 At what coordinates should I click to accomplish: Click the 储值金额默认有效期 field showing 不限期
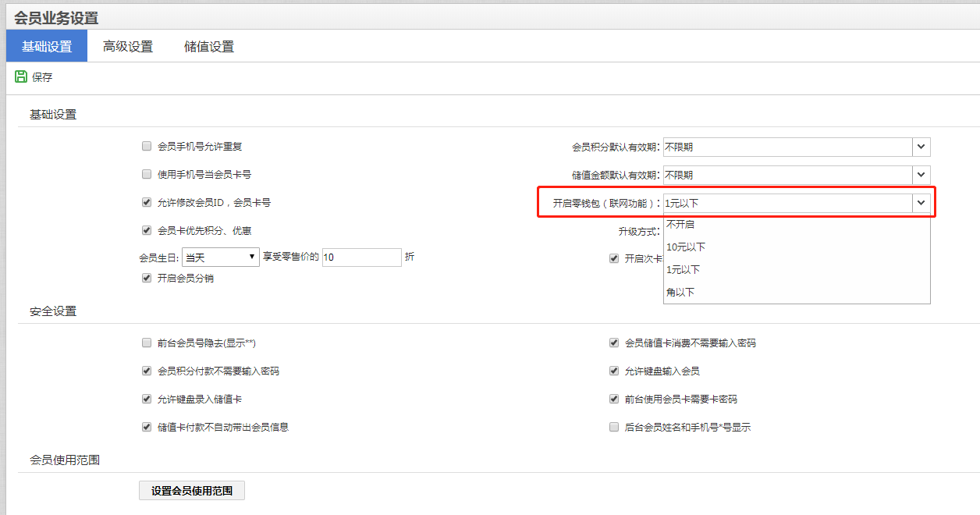(788, 175)
